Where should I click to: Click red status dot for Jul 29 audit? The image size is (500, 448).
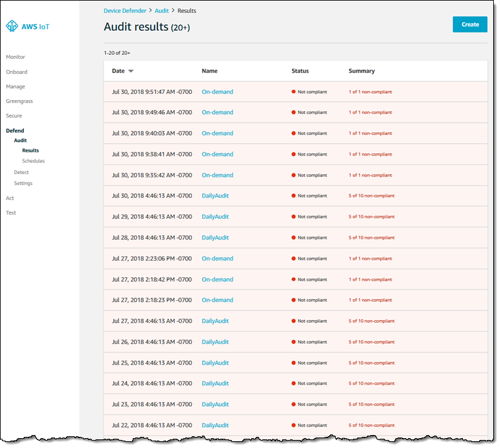pyautogui.click(x=294, y=217)
